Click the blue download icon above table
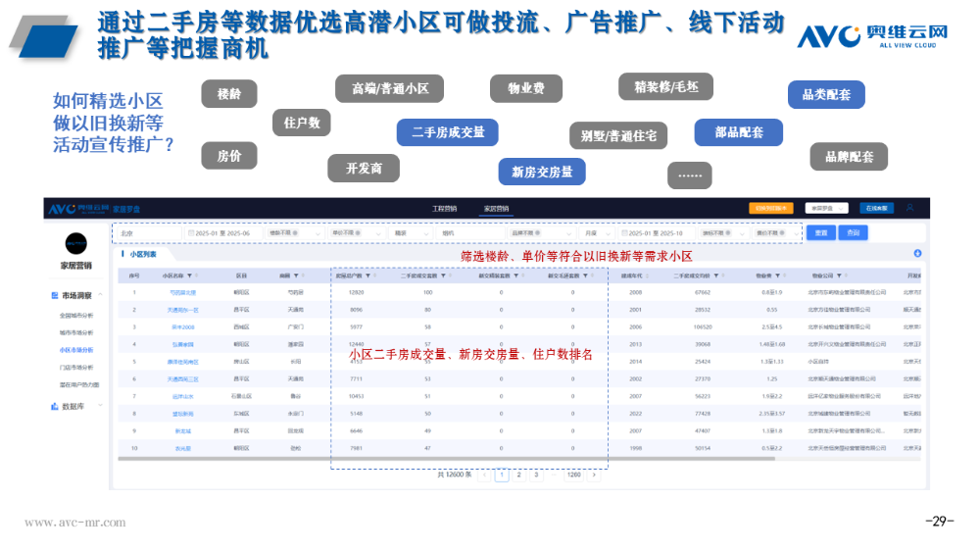 tap(917, 254)
